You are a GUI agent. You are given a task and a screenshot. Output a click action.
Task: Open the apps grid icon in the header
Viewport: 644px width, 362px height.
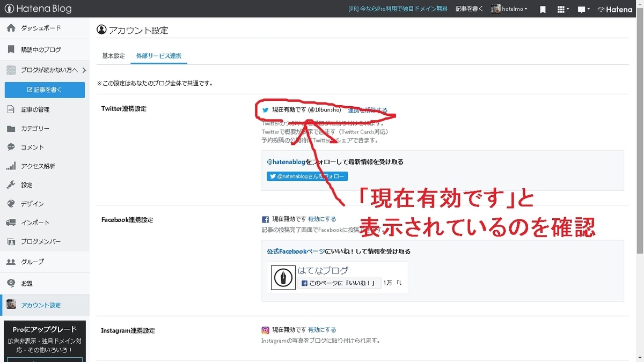click(x=560, y=9)
